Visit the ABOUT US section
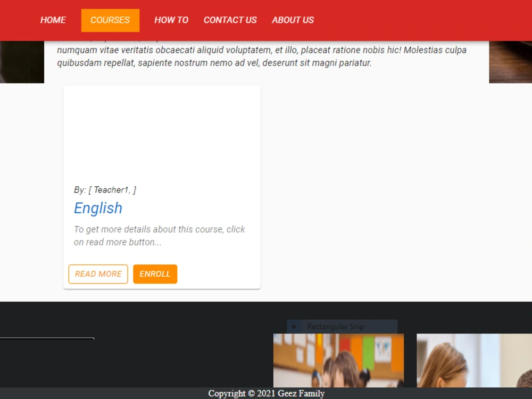Image resolution: width=532 pixels, height=399 pixels. pos(293,20)
